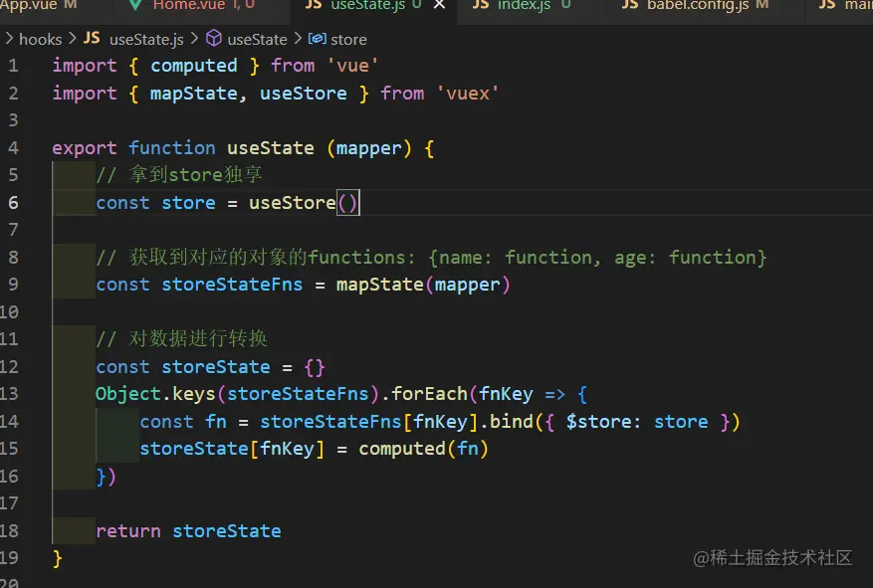Click the 拿到store独享 comment

(x=179, y=175)
